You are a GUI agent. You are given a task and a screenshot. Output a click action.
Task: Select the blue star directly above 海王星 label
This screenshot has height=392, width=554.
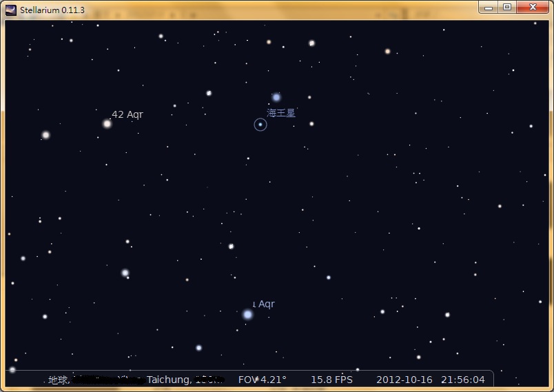click(x=276, y=97)
